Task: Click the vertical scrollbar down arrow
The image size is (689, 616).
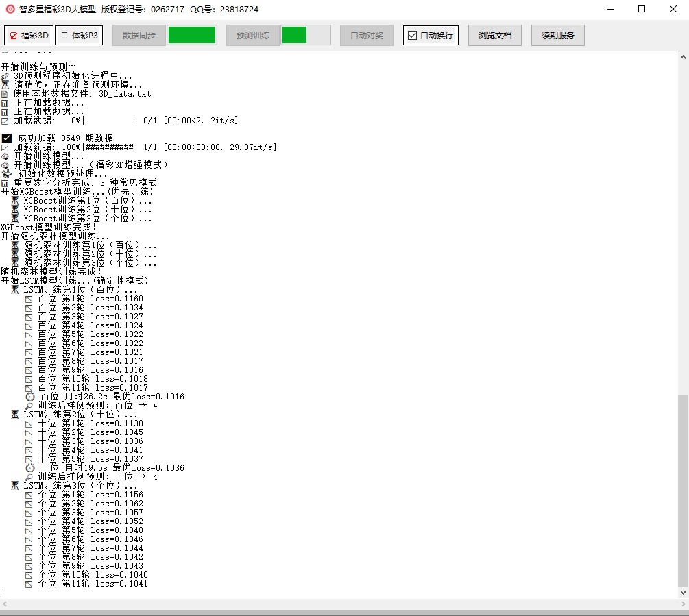Action: click(683, 593)
